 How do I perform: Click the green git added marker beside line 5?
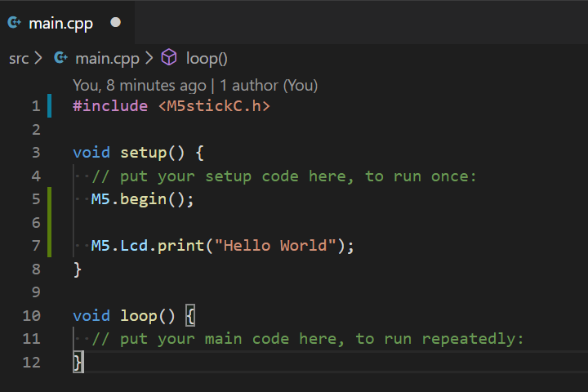tap(50, 199)
